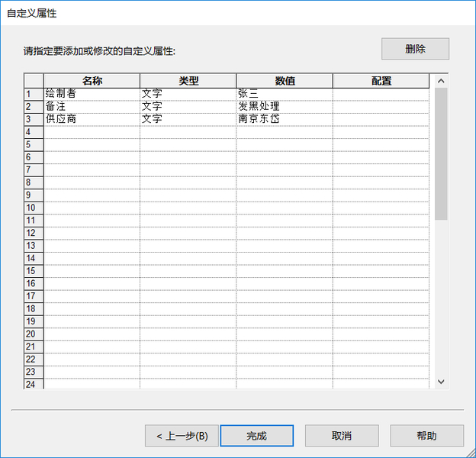The width and height of the screenshot is (476, 458).
Task: Select the 张三 value cell
Action: pos(285,94)
